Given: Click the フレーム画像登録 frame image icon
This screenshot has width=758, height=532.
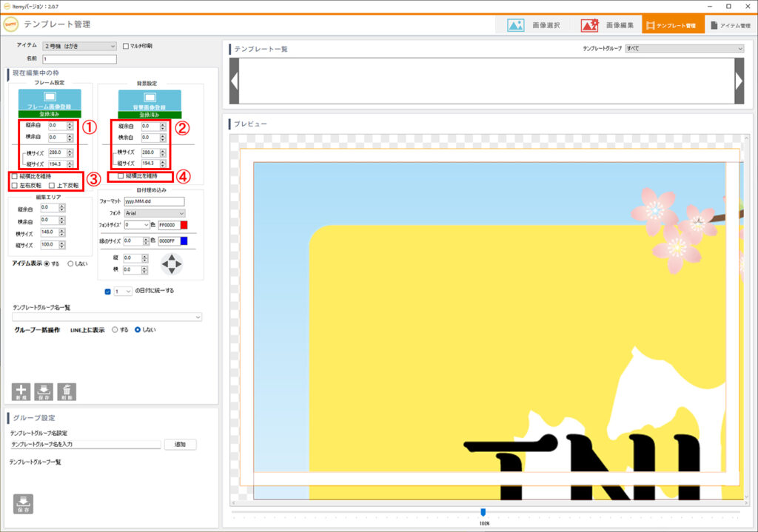Looking at the screenshot, I should pyautogui.click(x=49, y=97).
